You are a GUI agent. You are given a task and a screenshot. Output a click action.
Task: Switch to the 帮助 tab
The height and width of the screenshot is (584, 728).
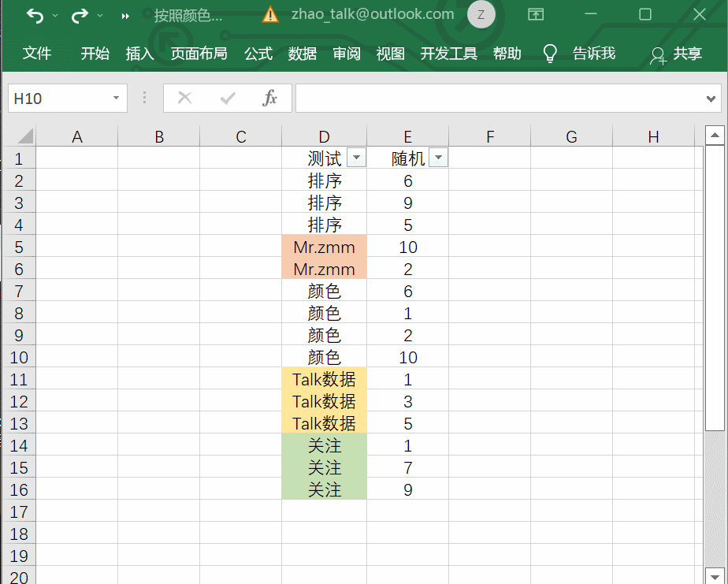(x=507, y=54)
